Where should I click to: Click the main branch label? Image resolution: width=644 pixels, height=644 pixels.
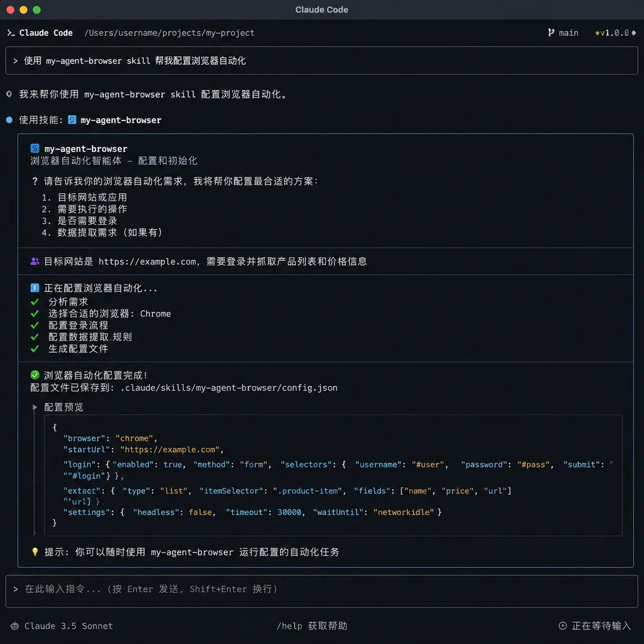pos(569,33)
